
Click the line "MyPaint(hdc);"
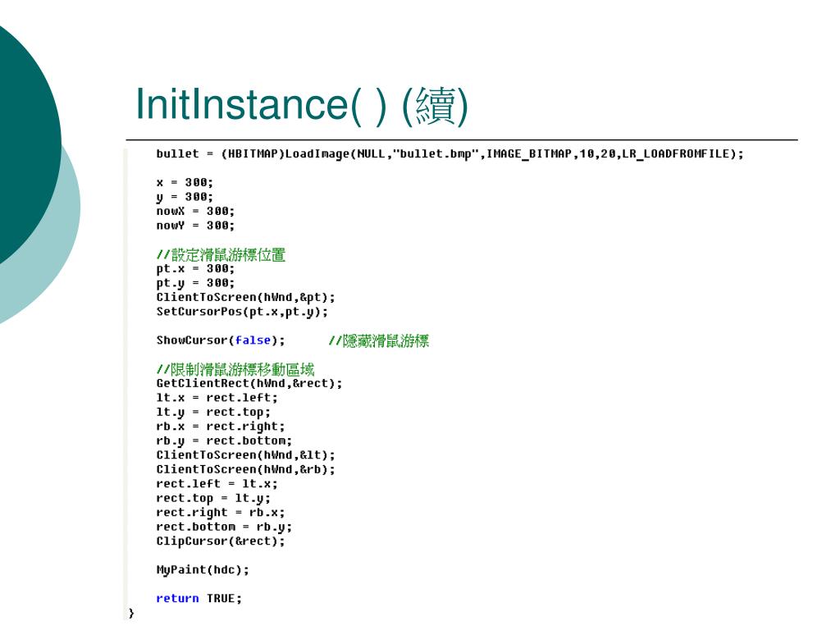pyautogui.click(x=203, y=571)
